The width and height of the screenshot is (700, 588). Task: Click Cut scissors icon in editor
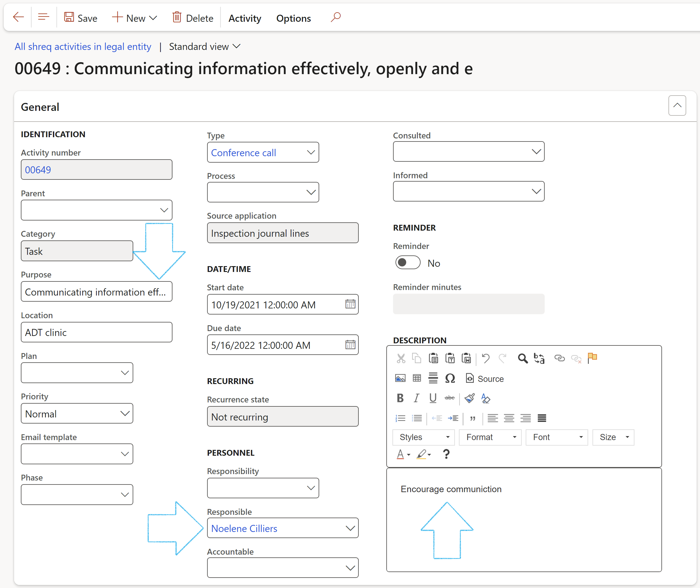click(x=400, y=358)
